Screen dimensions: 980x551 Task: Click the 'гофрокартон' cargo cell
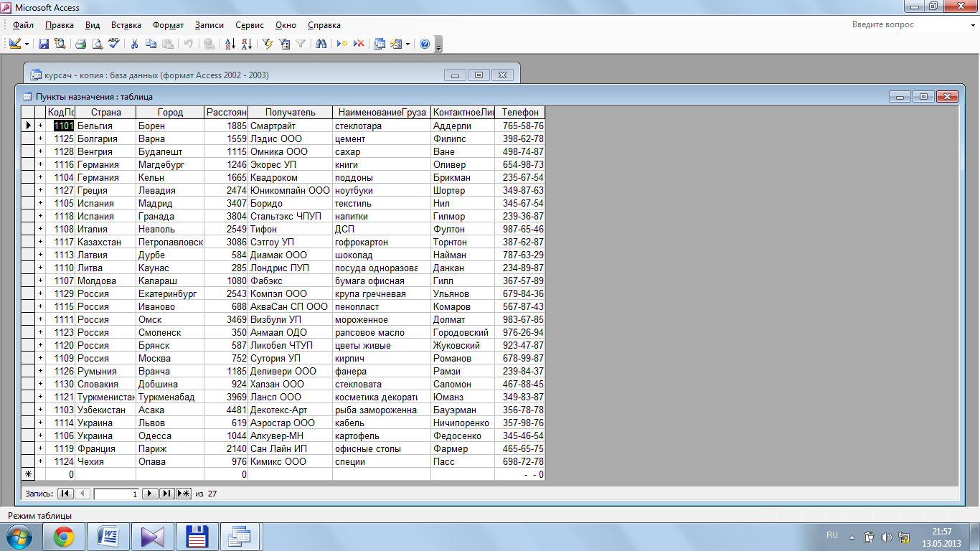[382, 242]
